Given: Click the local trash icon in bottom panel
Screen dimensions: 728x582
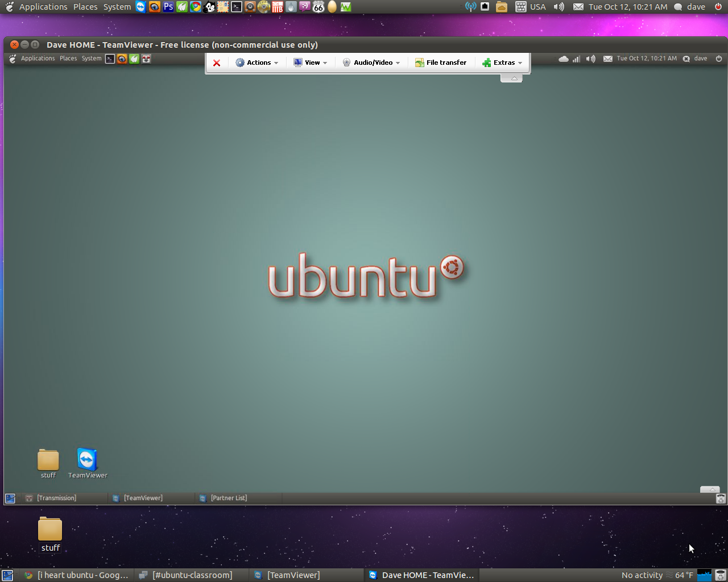Looking at the screenshot, I should coord(720,575).
